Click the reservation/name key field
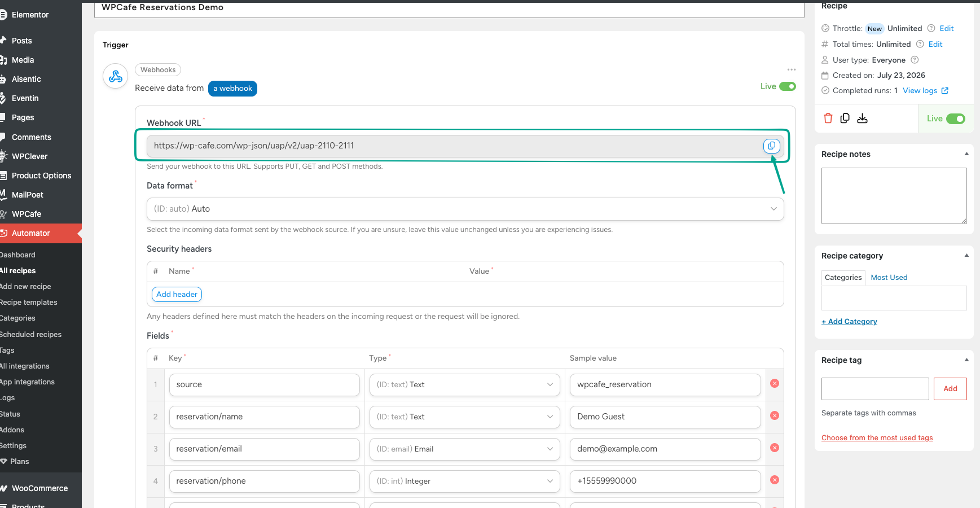Screen dimensions: 980x508 click(264, 417)
